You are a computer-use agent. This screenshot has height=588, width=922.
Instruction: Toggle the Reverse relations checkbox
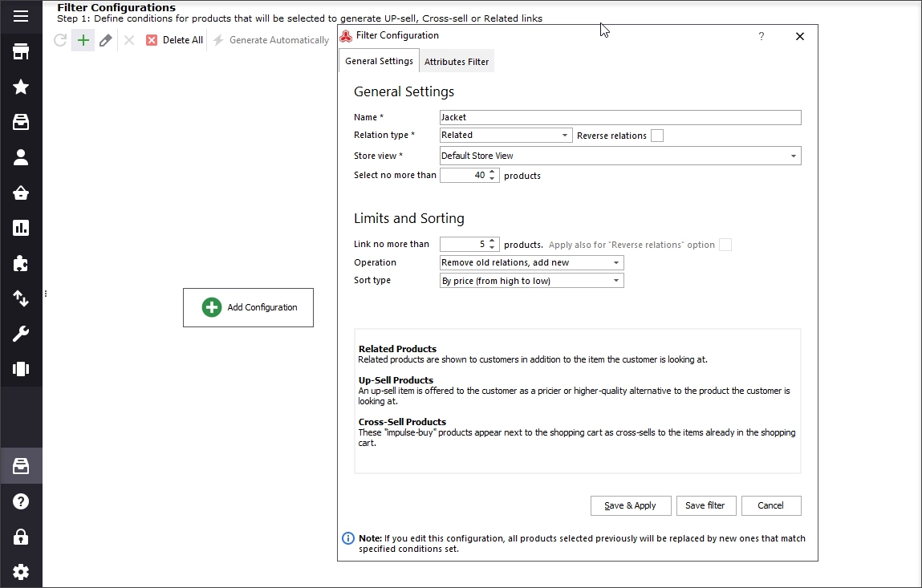[657, 136]
